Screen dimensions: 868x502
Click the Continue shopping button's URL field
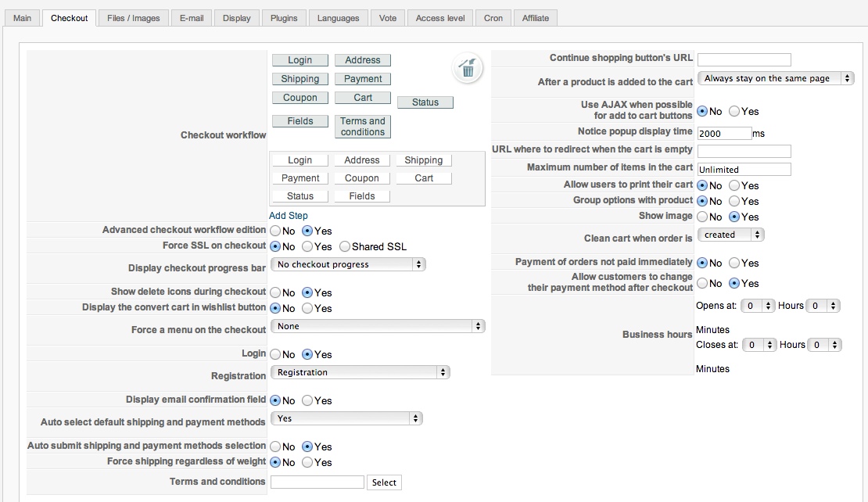point(744,60)
